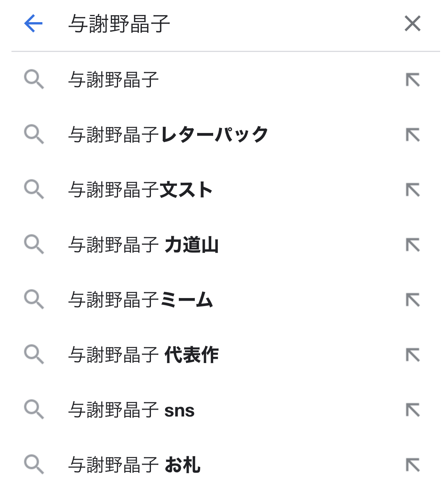Tap the arrow icon beside 力道山 suggestion
The width and height of the screenshot is (447, 504).
pos(413,245)
